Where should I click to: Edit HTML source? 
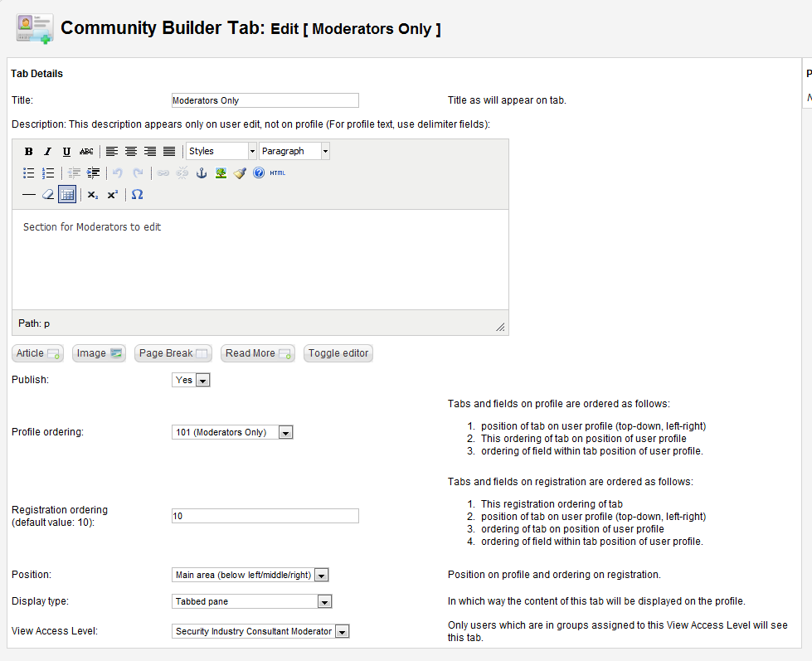(278, 173)
